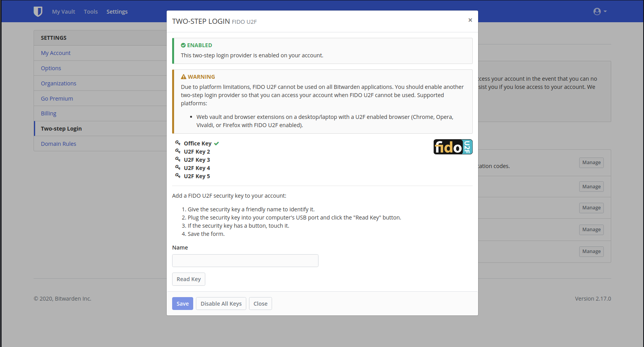The width and height of the screenshot is (644, 347).
Task: Click the key icon beside U2F Key 4
Action: pos(178,168)
